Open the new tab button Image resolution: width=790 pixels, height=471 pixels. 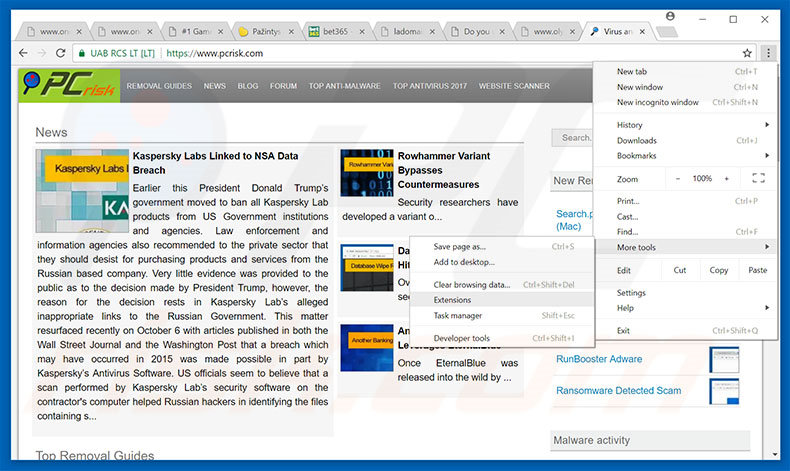(x=667, y=32)
